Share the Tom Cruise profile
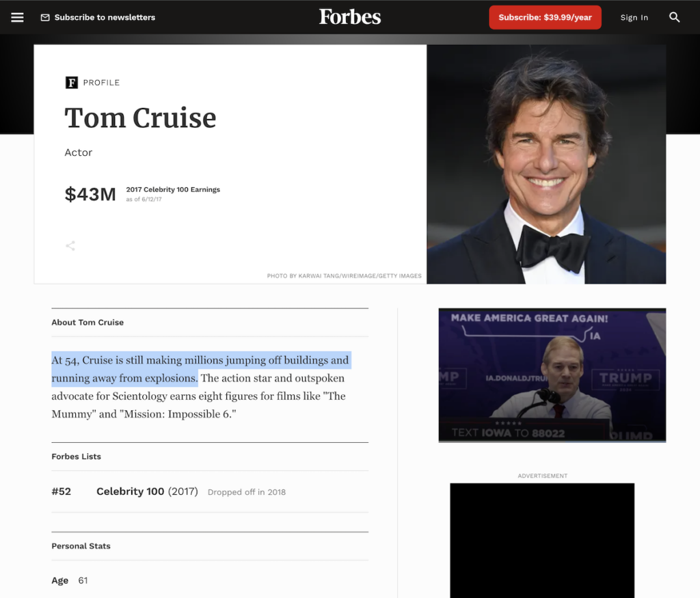This screenshot has width=700, height=598. tap(70, 246)
